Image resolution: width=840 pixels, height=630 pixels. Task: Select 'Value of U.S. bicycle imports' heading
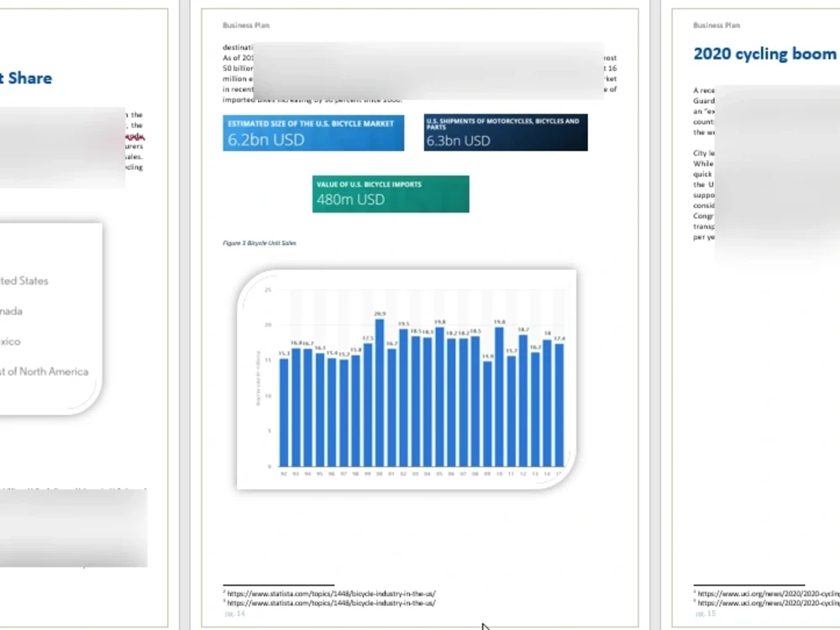tap(369, 184)
